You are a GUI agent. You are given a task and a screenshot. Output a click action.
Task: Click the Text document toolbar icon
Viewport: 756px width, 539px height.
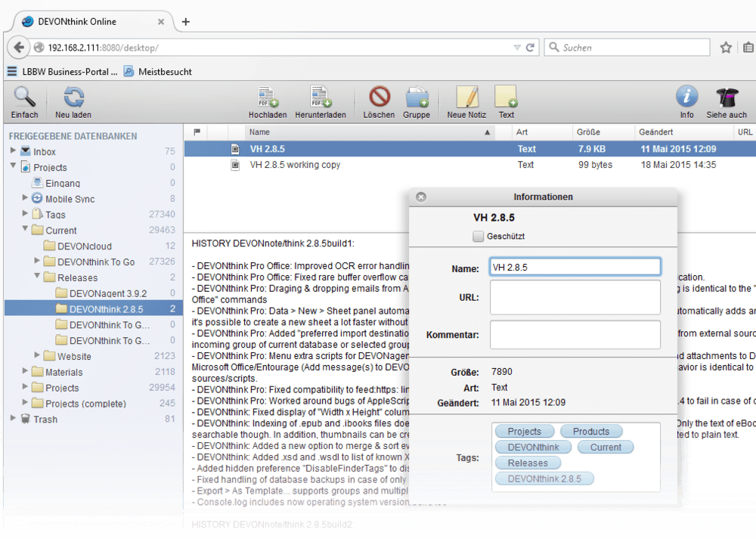[506, 97]
